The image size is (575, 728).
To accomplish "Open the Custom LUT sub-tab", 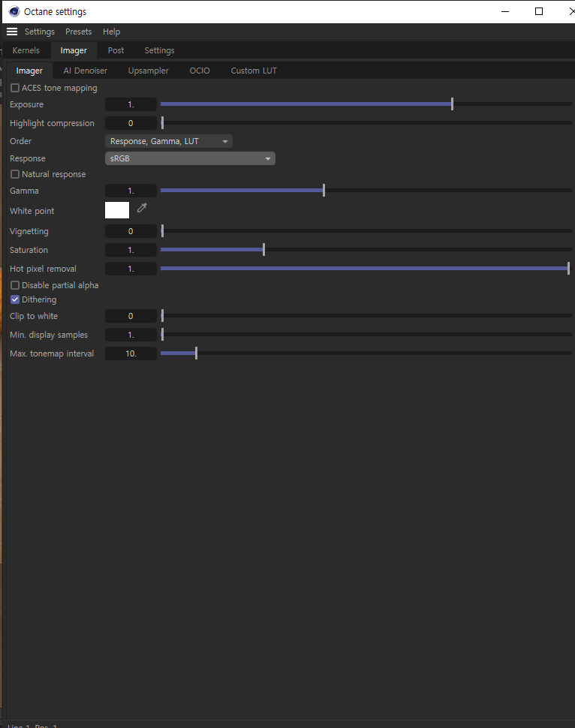I will point(253,71).
